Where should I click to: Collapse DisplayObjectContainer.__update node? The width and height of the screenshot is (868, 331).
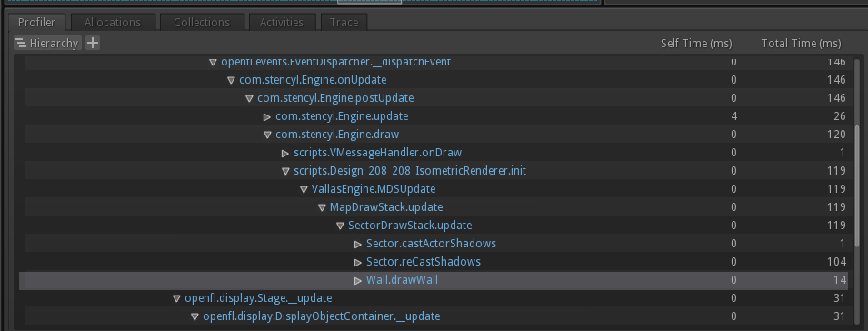(x=195, y=316)
